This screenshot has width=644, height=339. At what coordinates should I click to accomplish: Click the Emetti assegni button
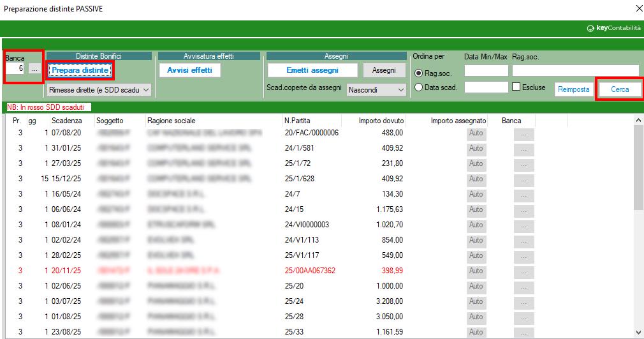coord(312,70)
